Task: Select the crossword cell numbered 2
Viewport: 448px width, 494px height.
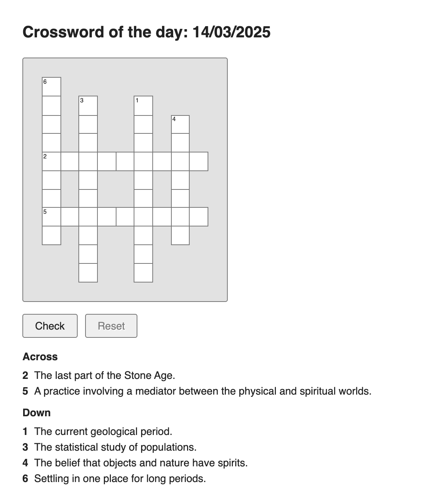Action: (x=52, y=161)
